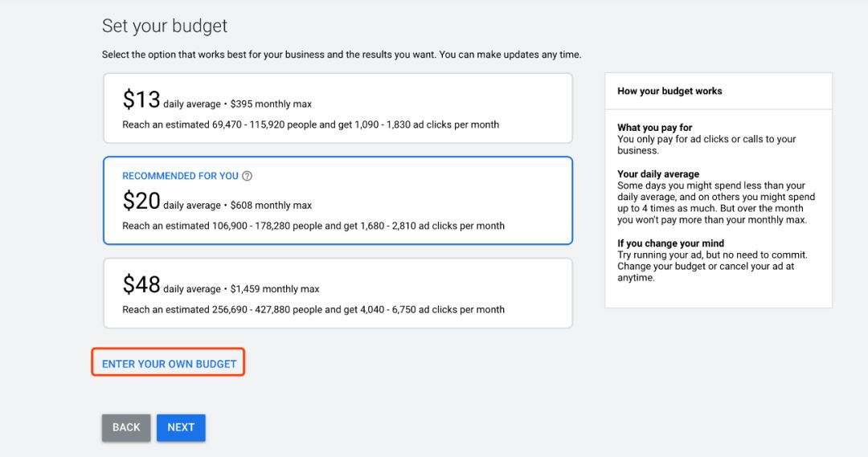
Task: Click the $13 amount
Action: (x=141, y=100)
